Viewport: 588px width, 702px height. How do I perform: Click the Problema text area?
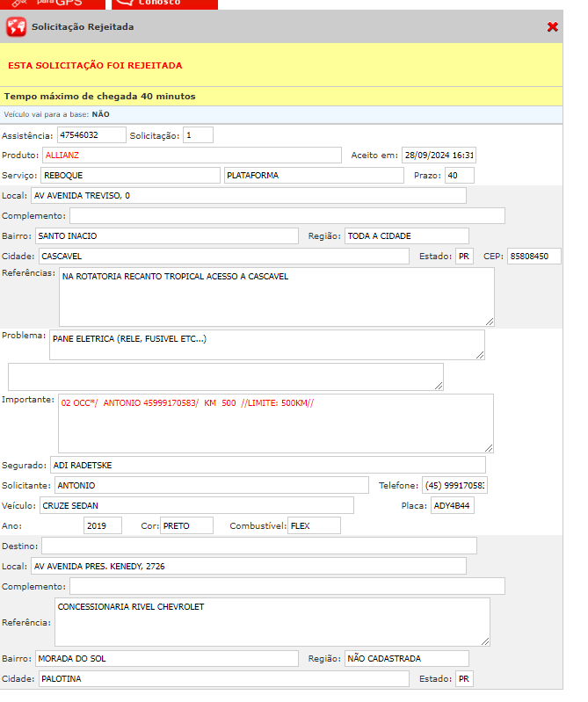266,344
